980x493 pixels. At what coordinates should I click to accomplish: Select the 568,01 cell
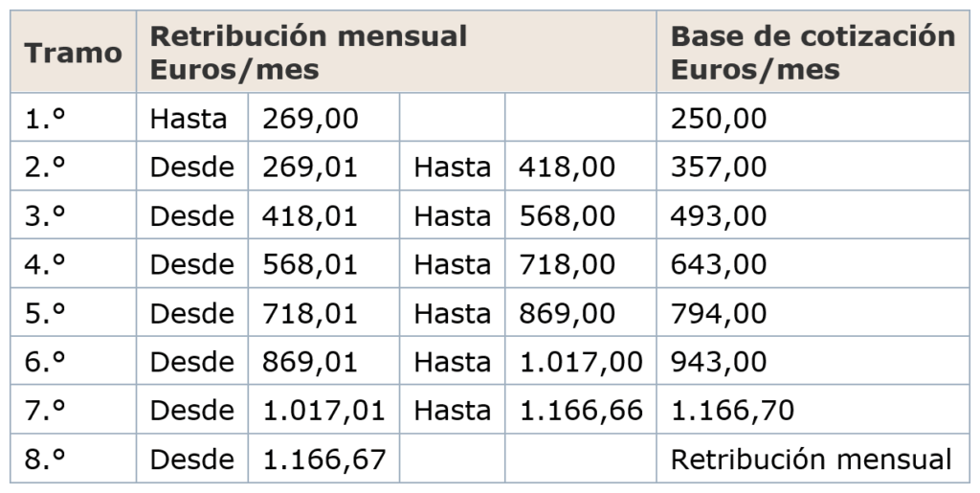coord(310,264)
